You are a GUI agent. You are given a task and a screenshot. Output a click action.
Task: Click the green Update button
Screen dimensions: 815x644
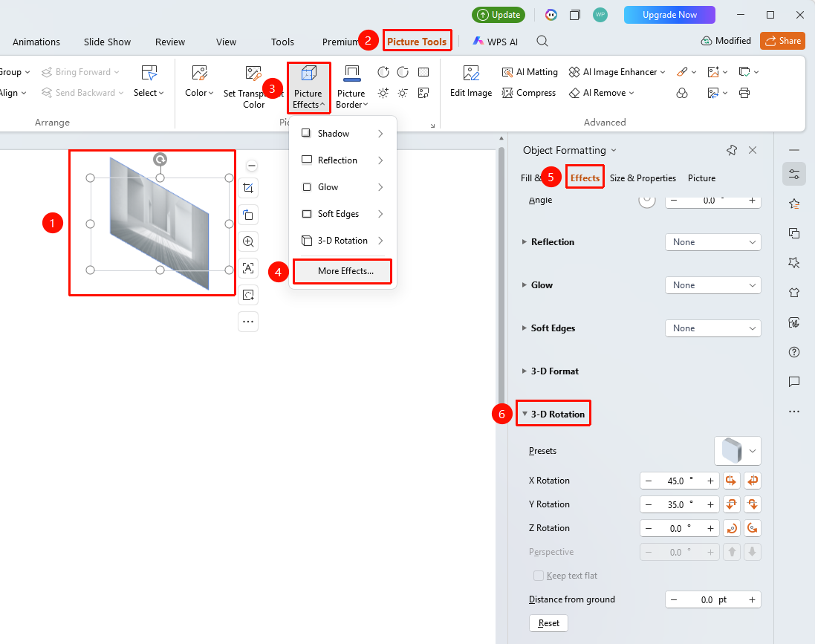(x=499, y=15)
